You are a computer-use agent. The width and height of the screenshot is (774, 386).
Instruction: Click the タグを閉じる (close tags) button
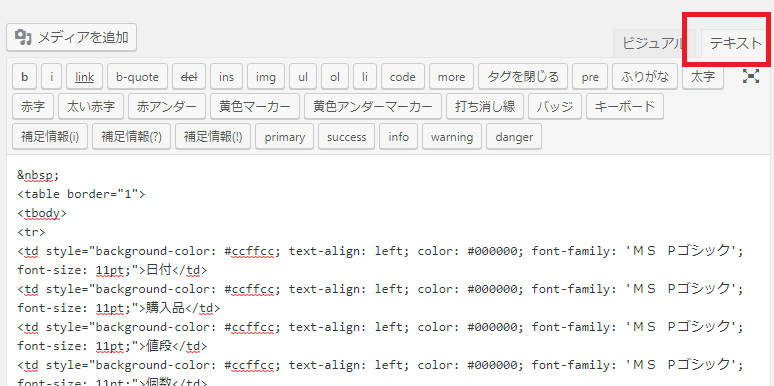pyautogui.click(x=523, y=77)
